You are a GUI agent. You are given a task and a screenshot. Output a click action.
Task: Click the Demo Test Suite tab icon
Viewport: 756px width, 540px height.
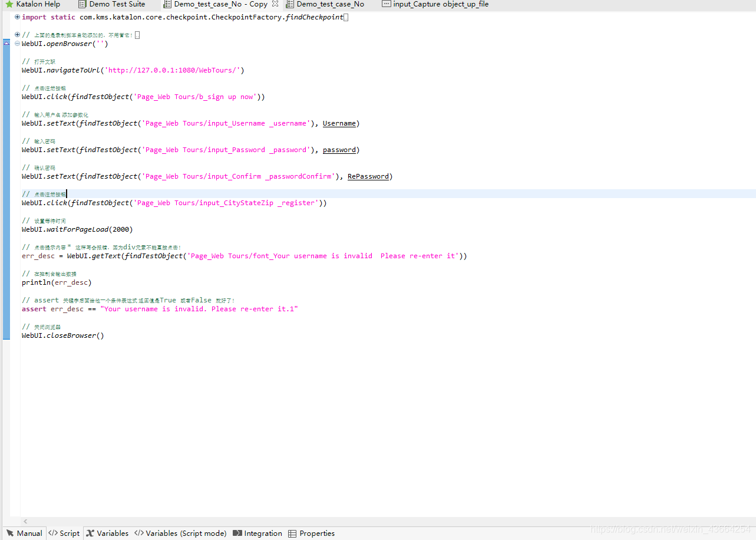82,4
